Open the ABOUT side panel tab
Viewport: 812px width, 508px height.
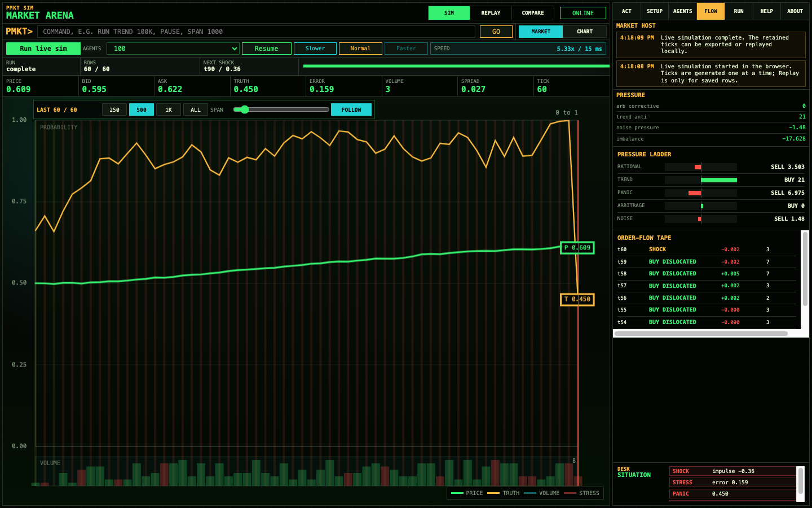pyautogui.click(x=795, y=11)
